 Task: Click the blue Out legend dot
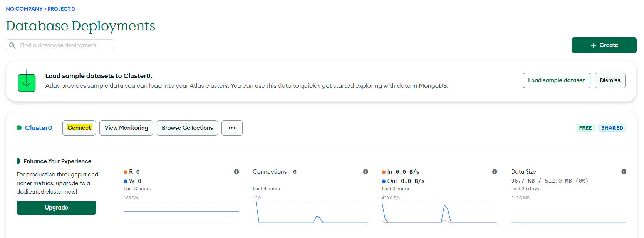click(x=384, y=181)
